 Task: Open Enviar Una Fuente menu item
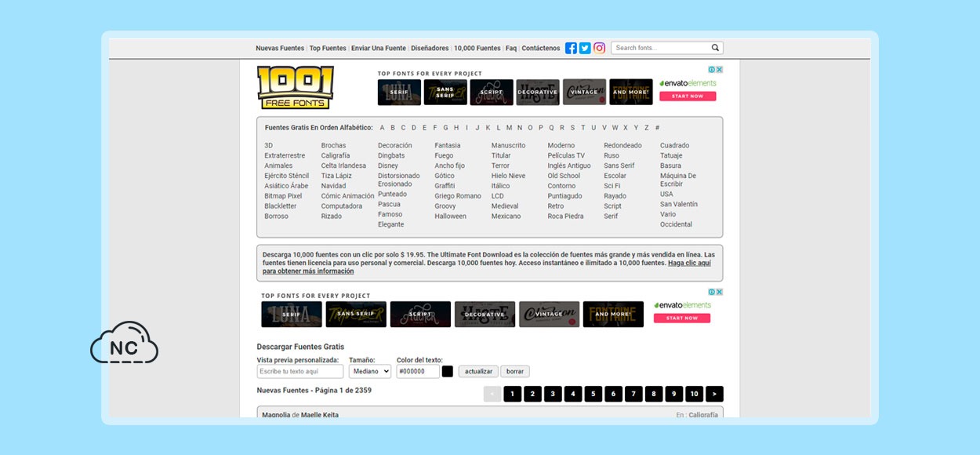(x=379, y=49)
